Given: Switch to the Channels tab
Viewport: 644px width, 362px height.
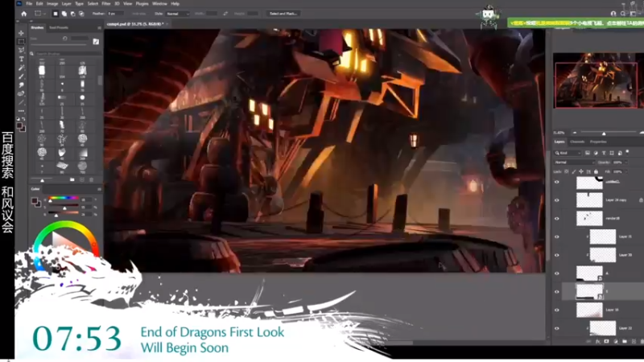Looking at the screenshot, I should (x=577, y=142).
